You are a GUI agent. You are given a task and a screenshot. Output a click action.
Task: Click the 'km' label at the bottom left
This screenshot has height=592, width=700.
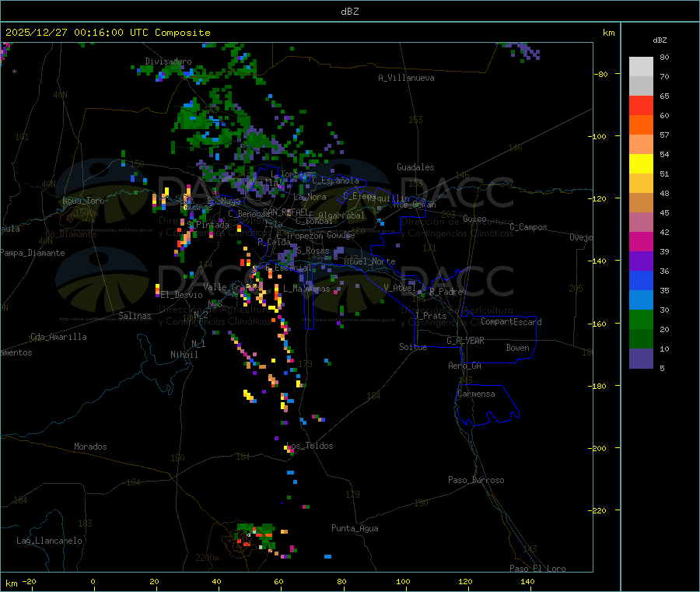(11, 583)
